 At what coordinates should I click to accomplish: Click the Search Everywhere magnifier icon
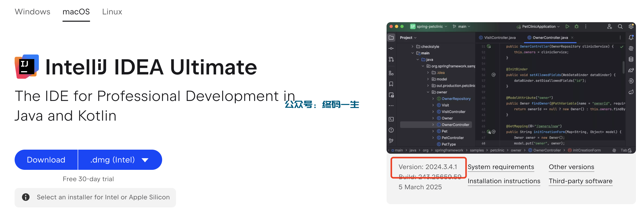(620, 26)
